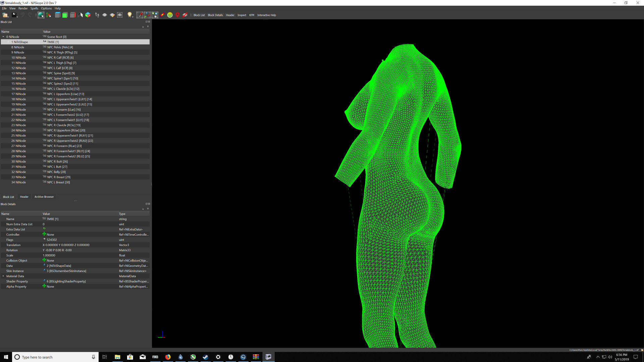644x362 pixels.
Task: Toggle the eye visibility icon in toolbar
Action: pyautogui.click(x=105, y=15)
